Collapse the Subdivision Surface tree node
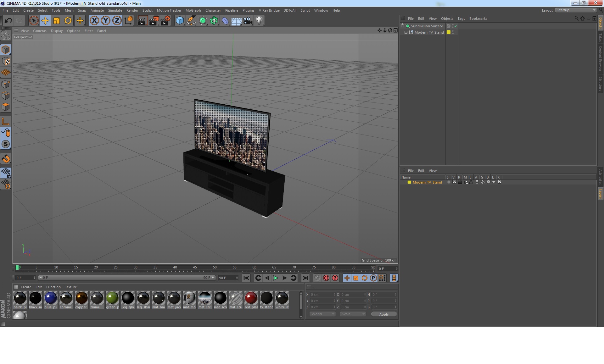The height and width of the screenshot is (364, 604). 402,26
